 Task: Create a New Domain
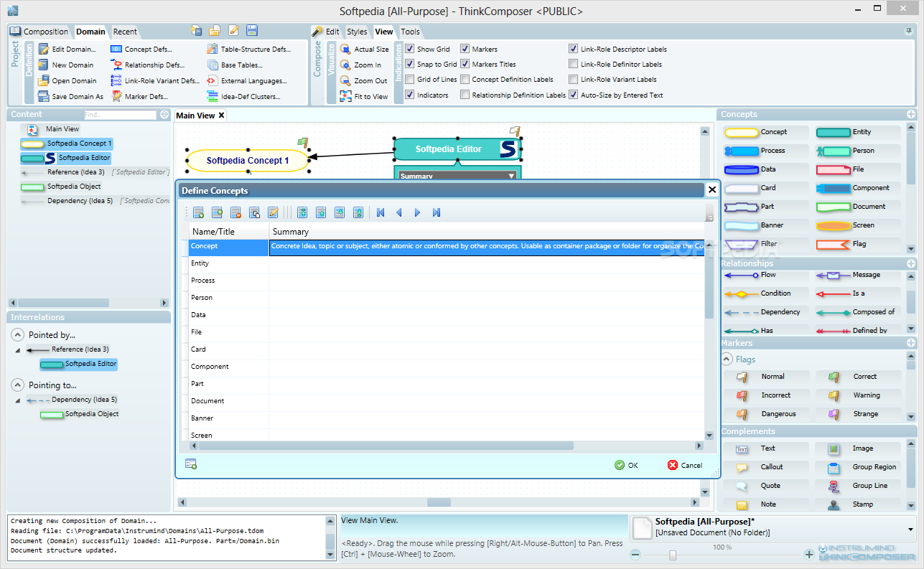click(x=66, y=65)
